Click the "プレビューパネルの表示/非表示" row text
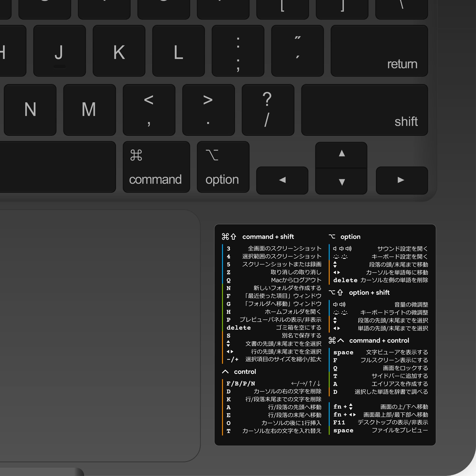Image resolution: width=476 pixels, height=476 pixels. [280, 320]
